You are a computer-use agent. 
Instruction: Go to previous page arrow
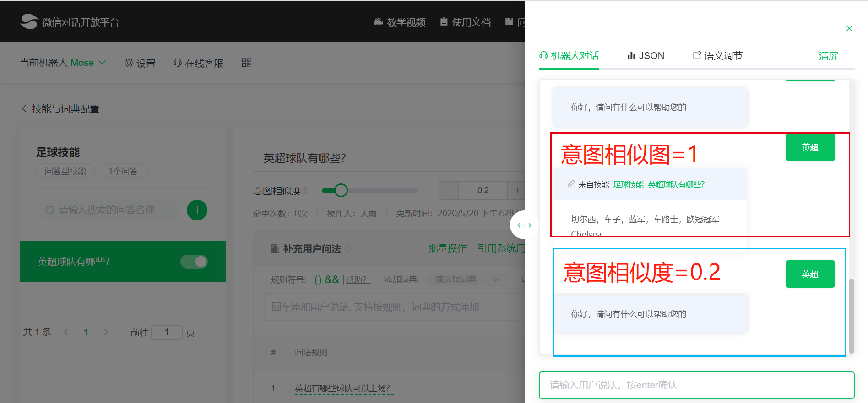click(x=66, y=332)
